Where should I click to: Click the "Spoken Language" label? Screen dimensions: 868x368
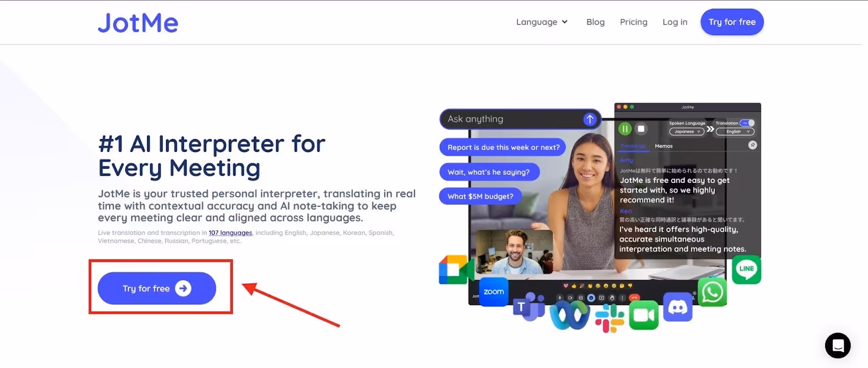pyautogui.click(x=687, y=123)
